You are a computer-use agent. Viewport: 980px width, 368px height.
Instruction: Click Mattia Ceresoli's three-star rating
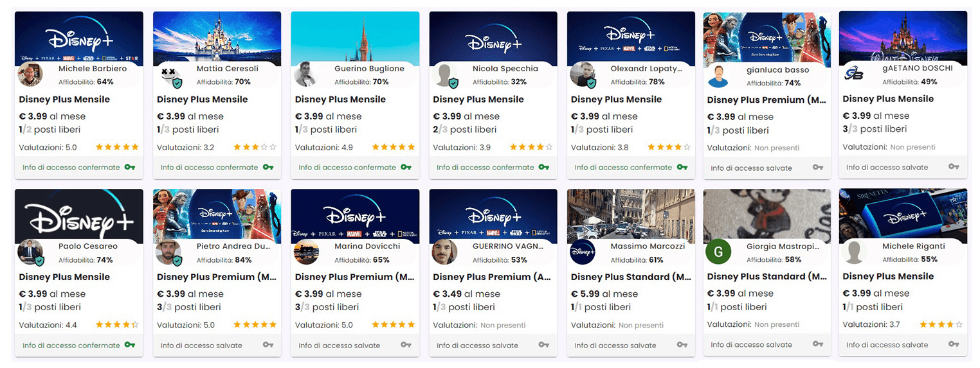coord(255,147)
